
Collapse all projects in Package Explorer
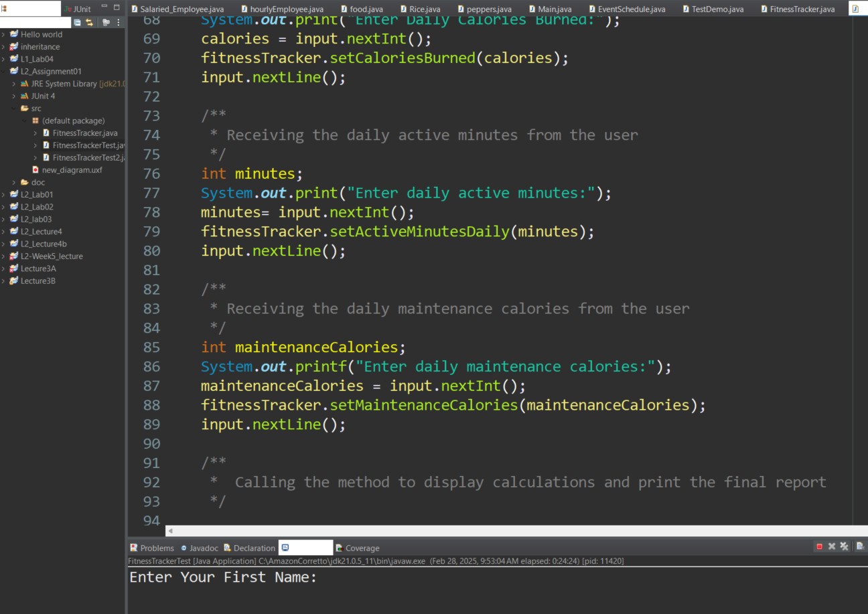coord(78,22)
